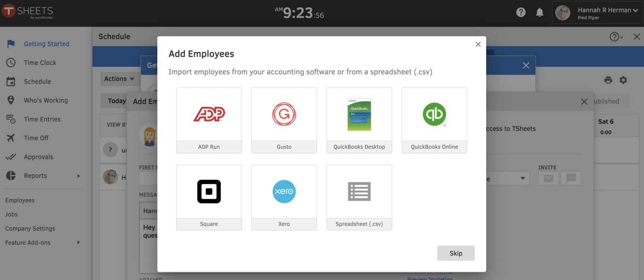Screen dimensions: 644x280
Task: Open Time Entries in the sidebar
Action: [x=42, y=119]
